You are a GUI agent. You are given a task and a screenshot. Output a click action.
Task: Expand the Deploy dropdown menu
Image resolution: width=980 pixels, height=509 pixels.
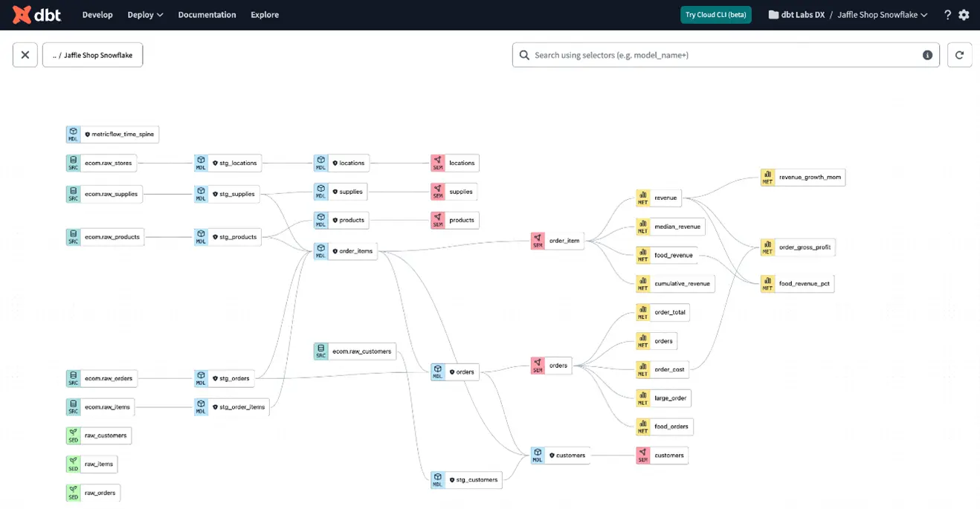click(145, 15)
